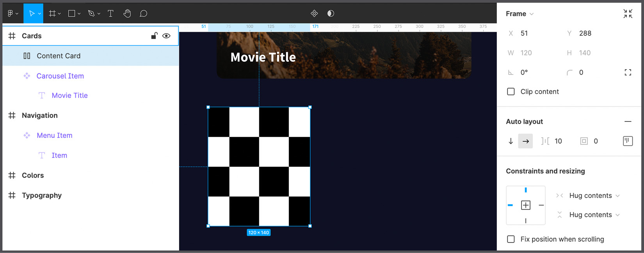Click the independent corners icon
This screenshot has height=253, width=644.
pos(628,72)
